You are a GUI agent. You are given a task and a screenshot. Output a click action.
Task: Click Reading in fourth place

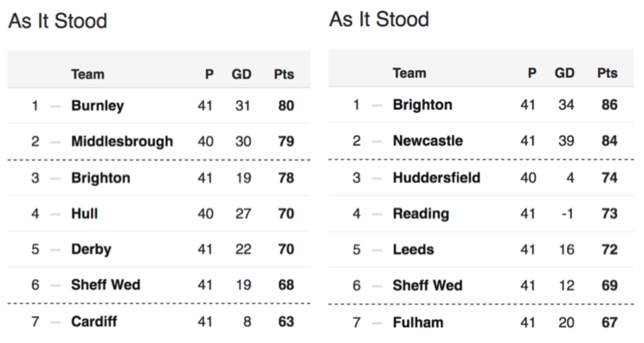click(421, 214)
